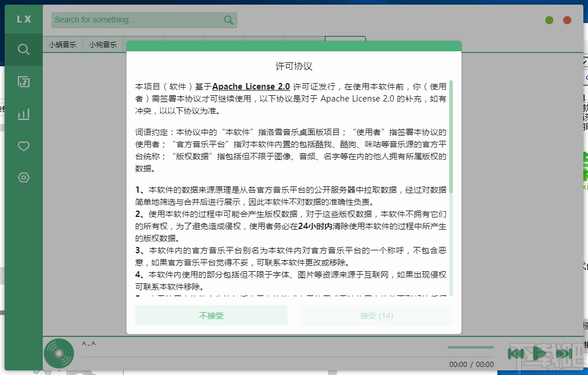Click the LX logo in the top corner

click(x=23, y=18)
